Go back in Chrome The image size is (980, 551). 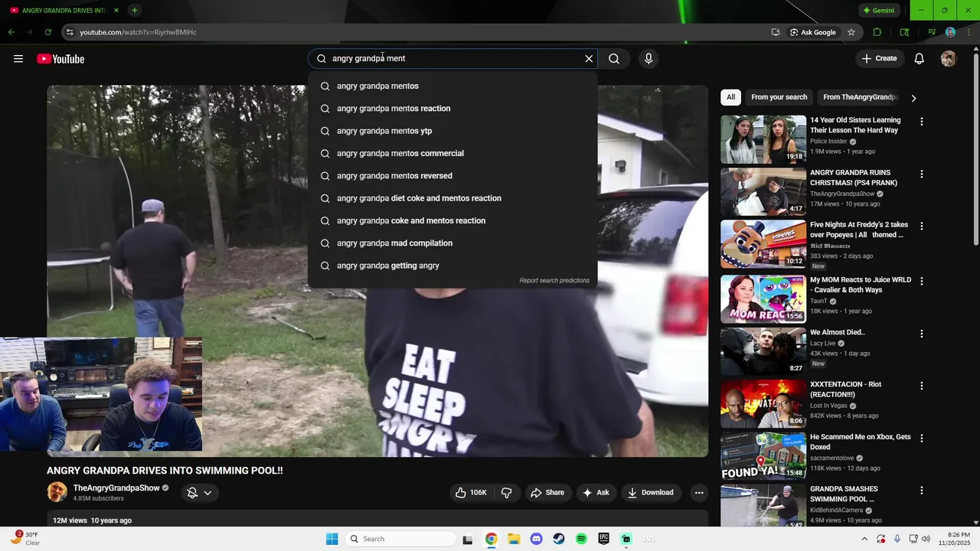(11, 32)
